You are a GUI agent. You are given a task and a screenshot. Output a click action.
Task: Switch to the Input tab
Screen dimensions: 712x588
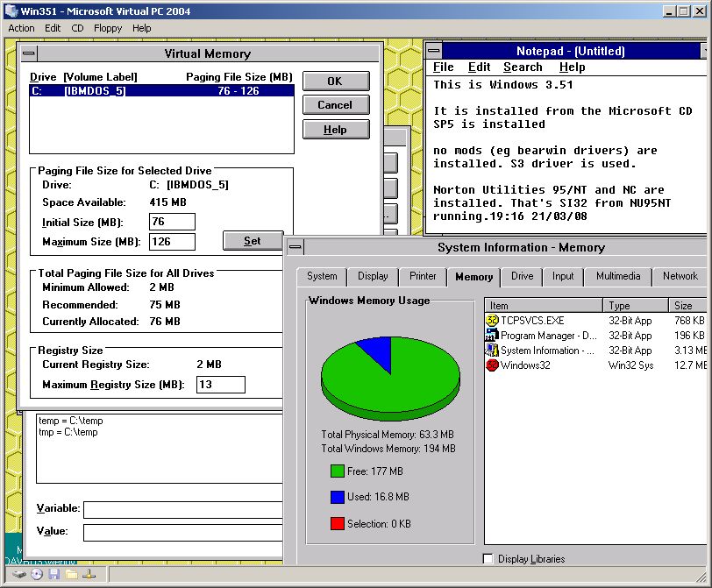pyautogui.click(x=563, y=276)
